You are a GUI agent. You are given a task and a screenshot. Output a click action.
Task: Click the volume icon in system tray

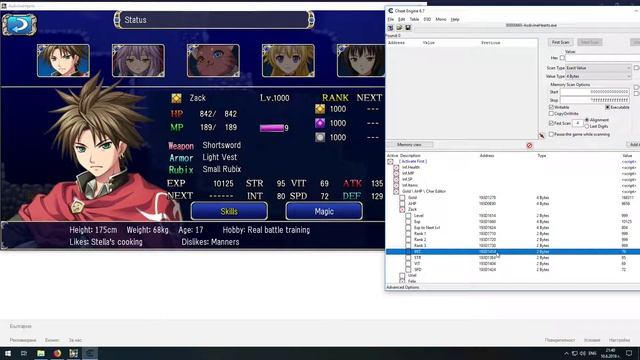[x=582, y=353]
